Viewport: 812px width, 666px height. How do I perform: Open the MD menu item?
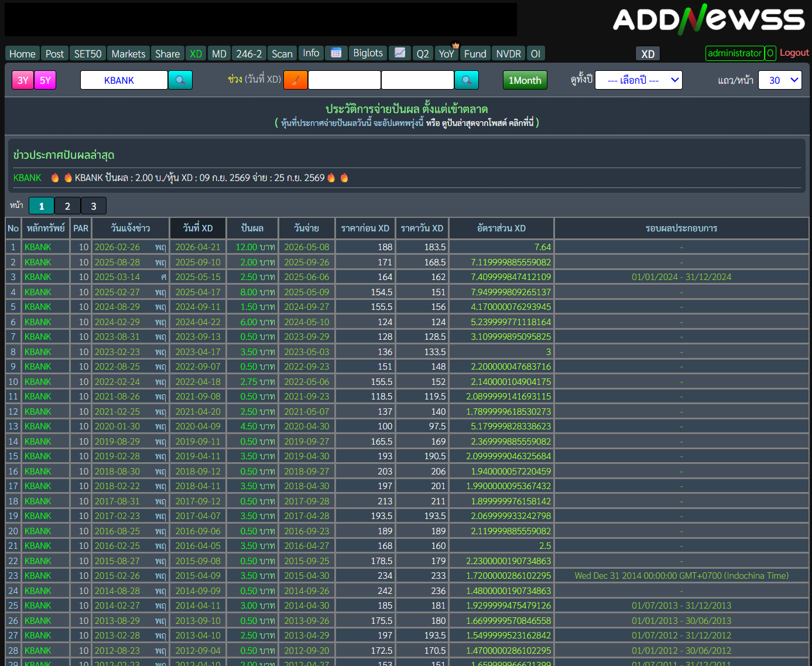[x=219, y=54]
